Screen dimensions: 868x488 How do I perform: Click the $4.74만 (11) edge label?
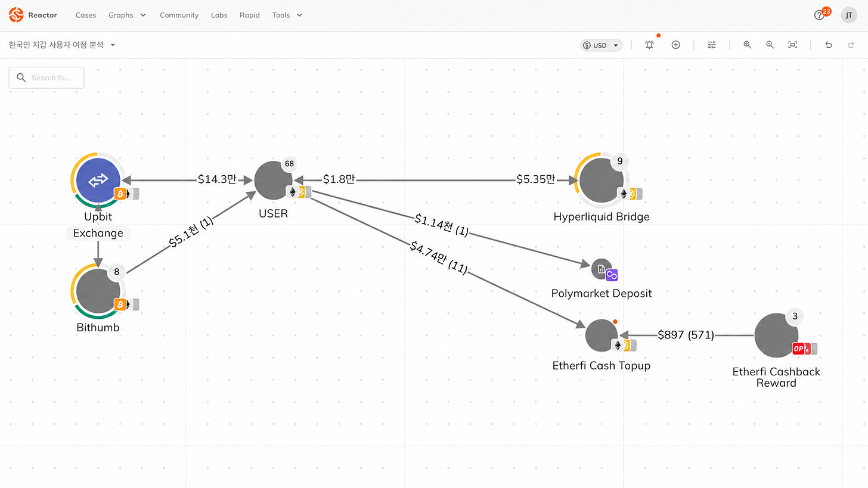(438, 257)
